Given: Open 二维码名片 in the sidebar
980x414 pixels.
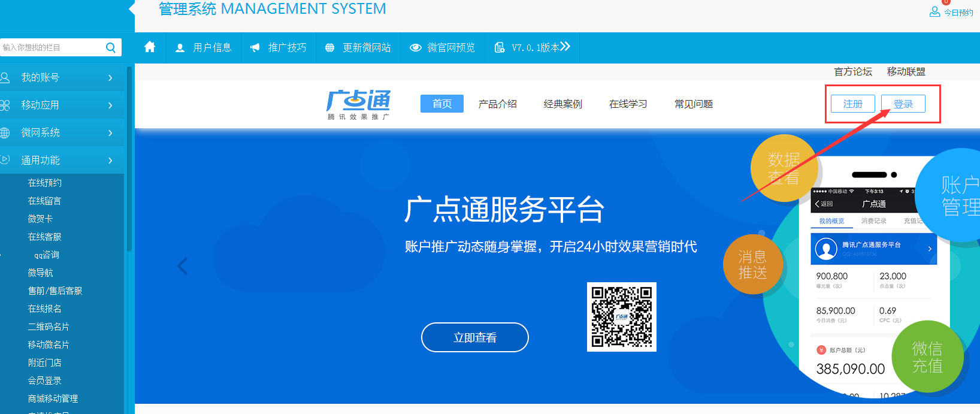Looking at the screenshot, I should [x=49, y=327].
